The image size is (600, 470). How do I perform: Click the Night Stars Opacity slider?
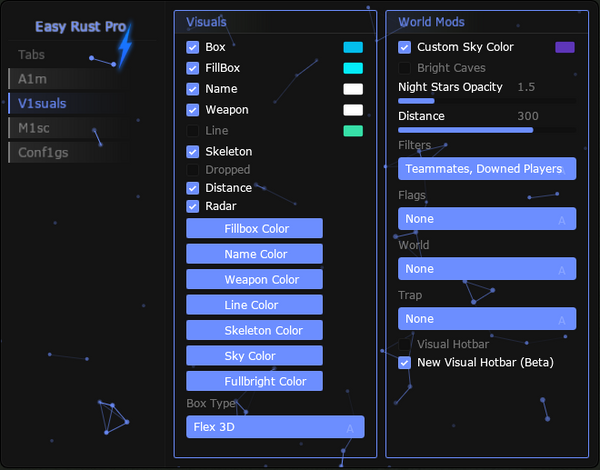pyautogui.click(x=487, y=101)
